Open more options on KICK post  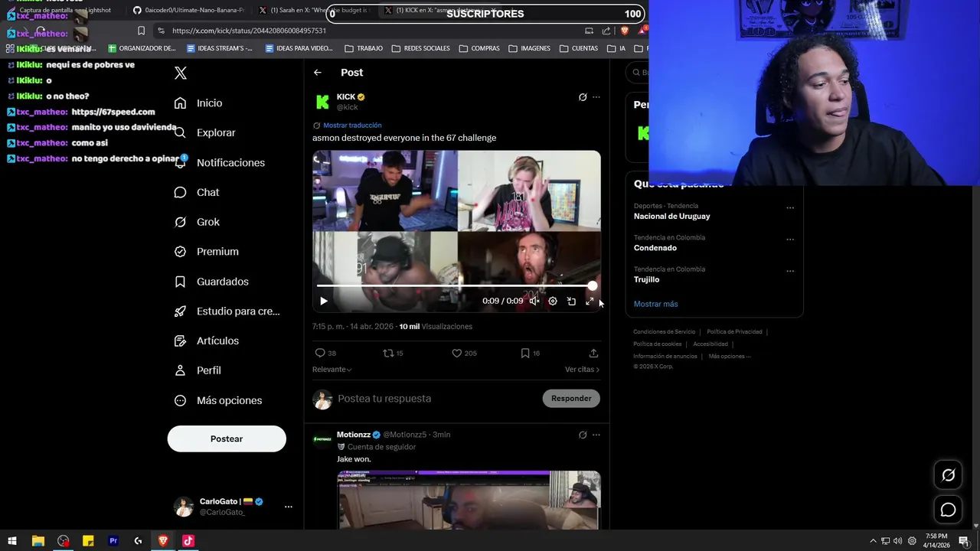click(596, 97)
